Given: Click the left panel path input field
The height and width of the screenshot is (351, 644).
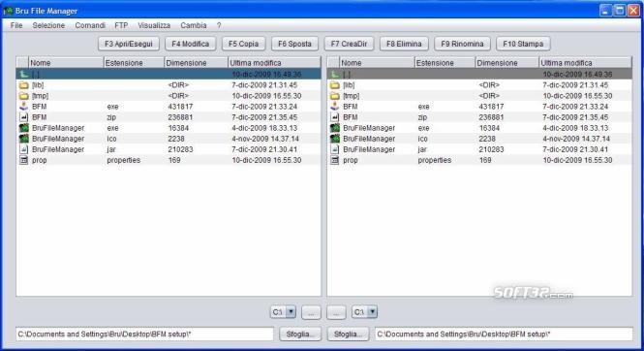Looking at the screenshot, I should (x=144, y=335).
